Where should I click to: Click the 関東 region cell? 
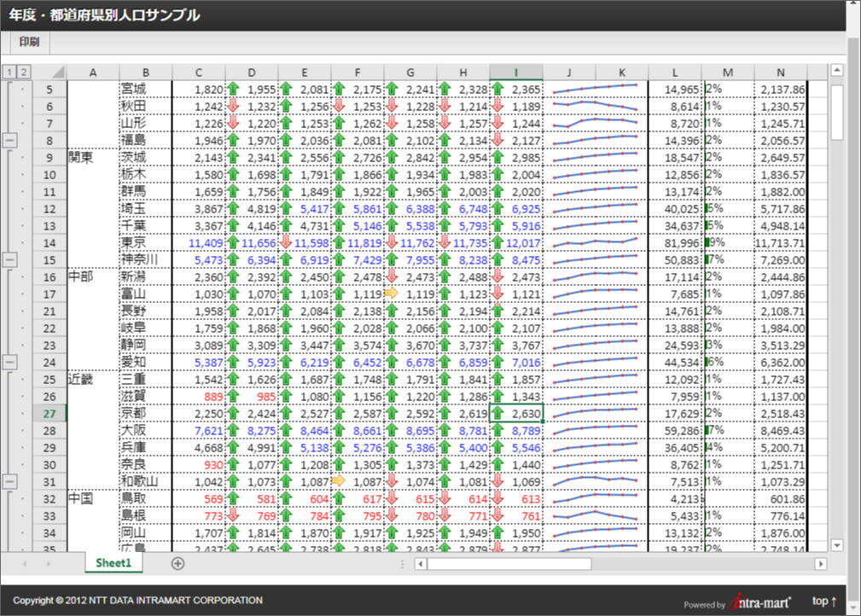point(93,158)
